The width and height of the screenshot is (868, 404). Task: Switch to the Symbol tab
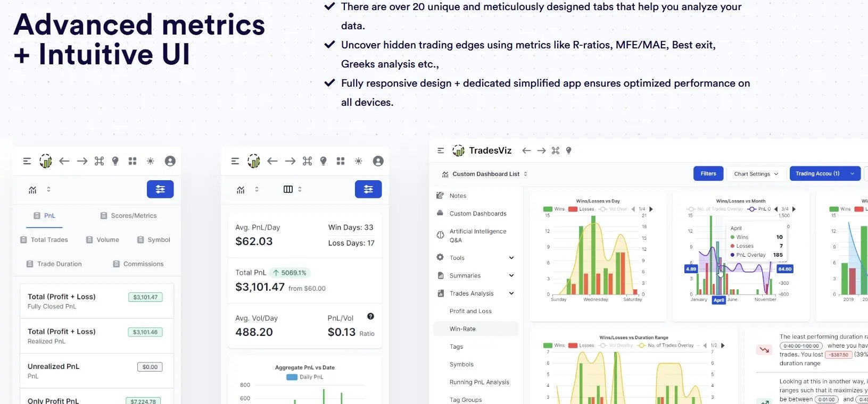click(x=153, y=240)
